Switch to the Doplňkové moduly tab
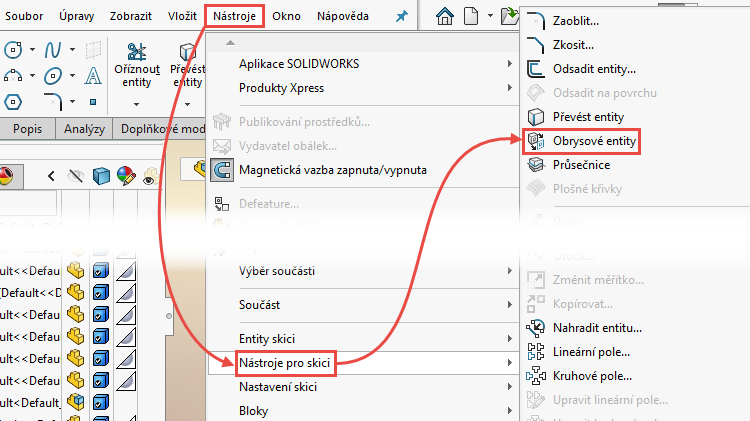The image size is (750, 421). pyautogui.click(x=160, y=129)
